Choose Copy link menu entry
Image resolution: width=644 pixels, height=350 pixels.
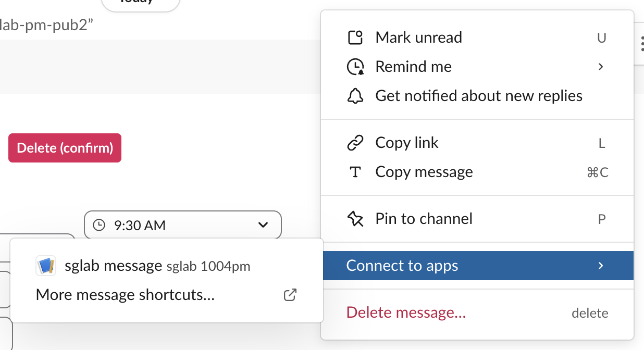pyautogui.click(x=477, y=143)
